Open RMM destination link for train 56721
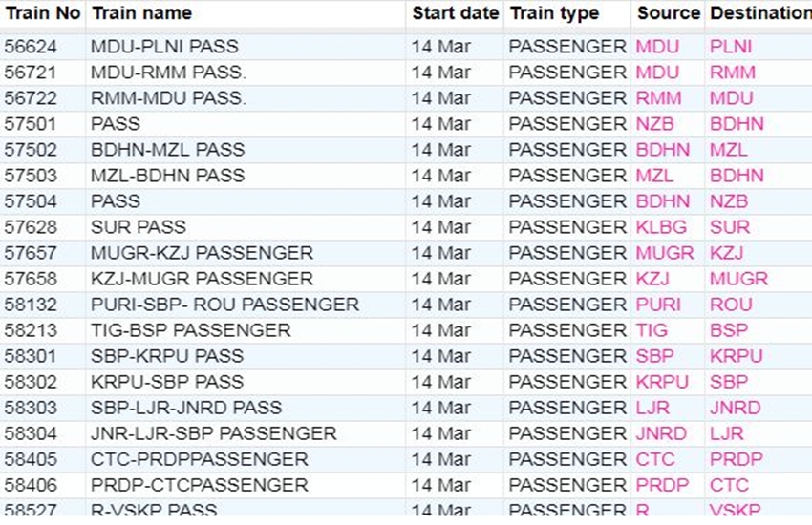812x525 pixels. pos(732,73)
